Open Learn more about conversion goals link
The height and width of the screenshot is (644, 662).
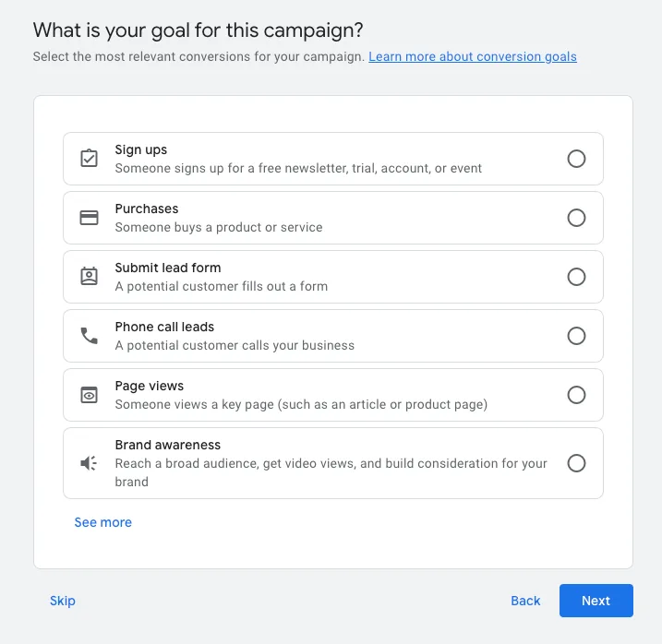coord(473,56)
